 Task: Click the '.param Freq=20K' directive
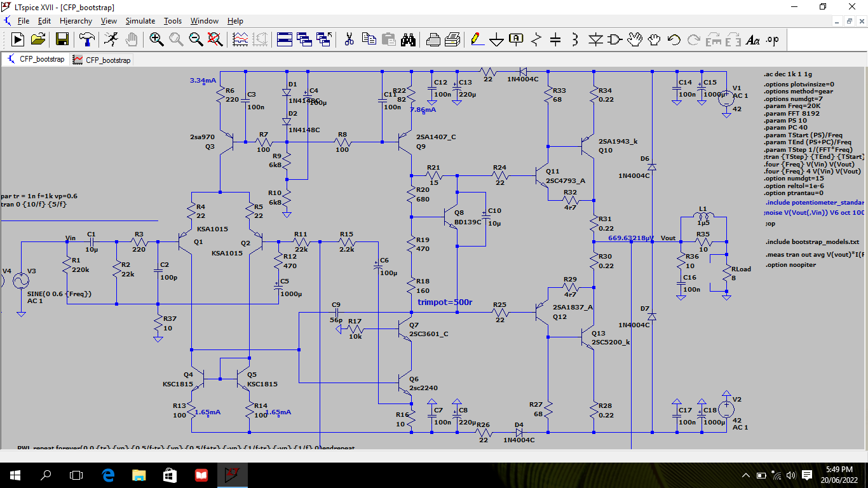[792, 106]
